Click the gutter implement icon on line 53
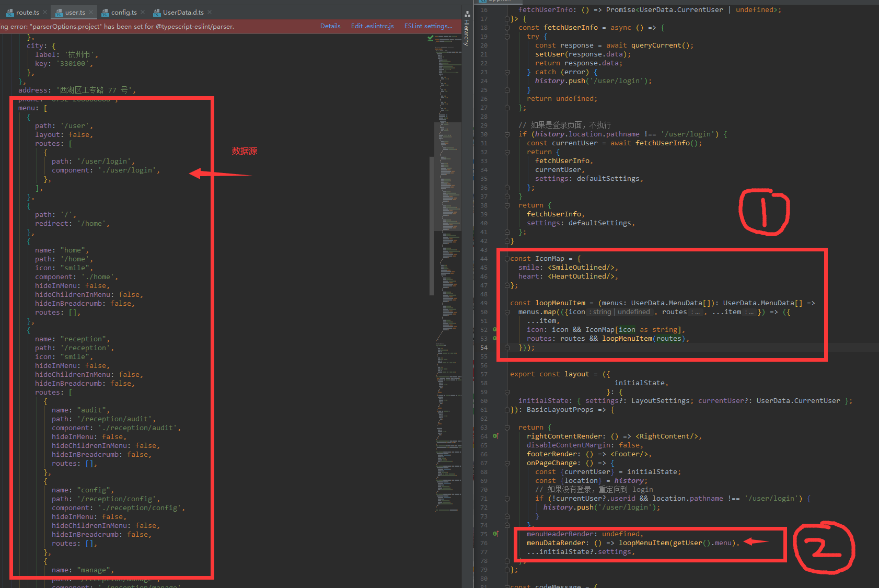Viewport: 879px width, 588px height. pyautogui.click(x=495, y=339)
